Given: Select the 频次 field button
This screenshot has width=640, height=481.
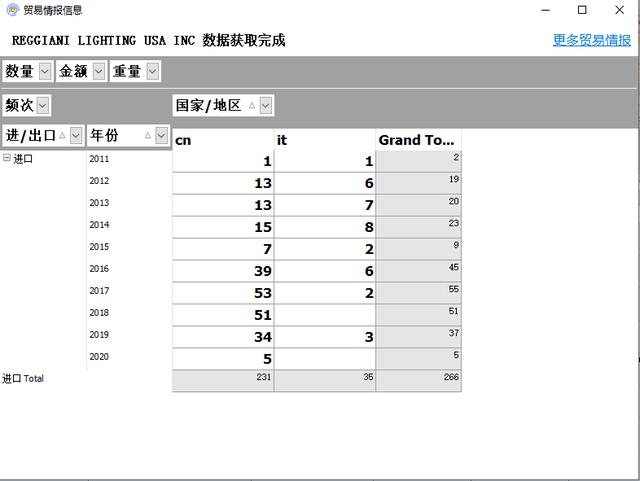Looking at the screenshot, I should coord(27,106).
